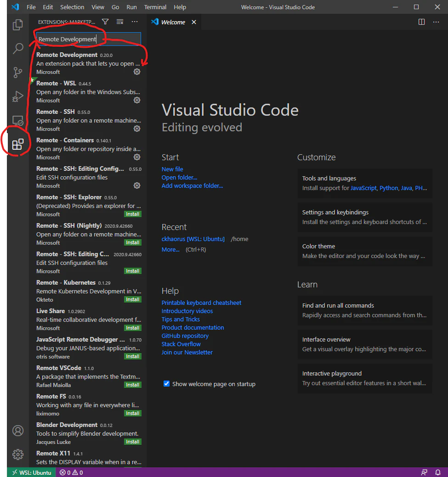The image size is (448, 477).
Task: Open the Extensions view icon
Action: 17,144
